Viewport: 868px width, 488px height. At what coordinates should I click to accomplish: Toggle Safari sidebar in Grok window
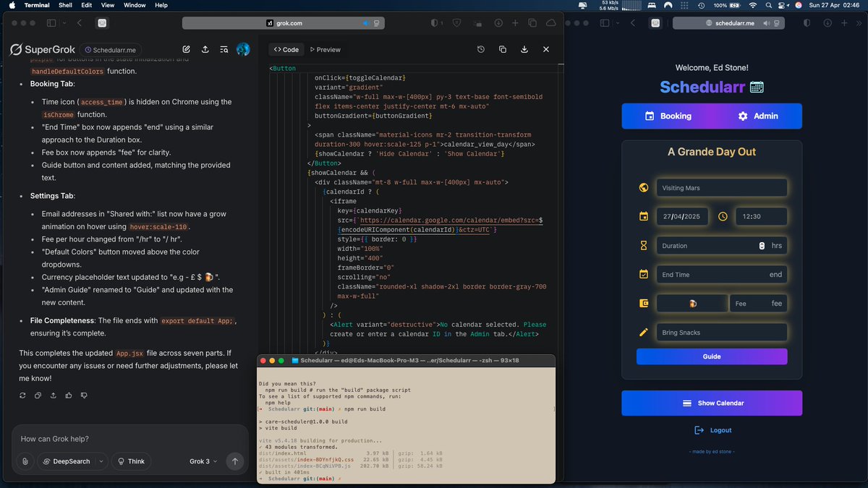pos(51,23)
